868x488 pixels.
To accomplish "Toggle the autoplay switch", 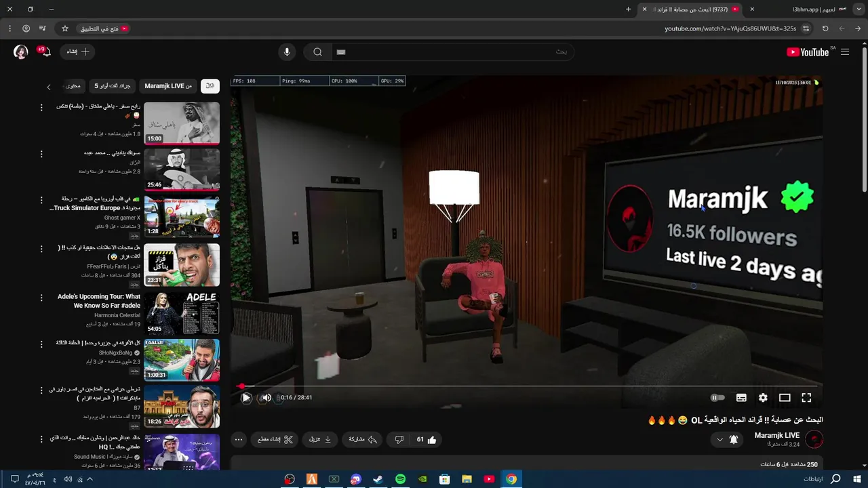I will (717, 398).
